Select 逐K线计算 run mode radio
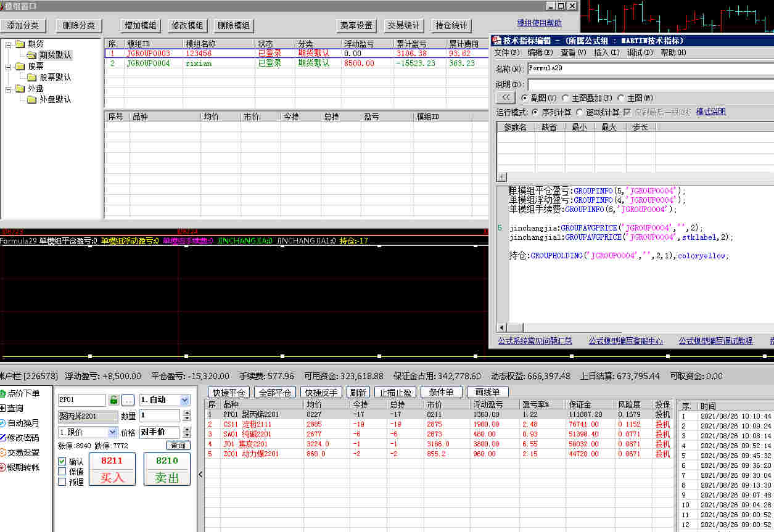The height and width of the screenshot is (532, 774). [x=579, y=112]
